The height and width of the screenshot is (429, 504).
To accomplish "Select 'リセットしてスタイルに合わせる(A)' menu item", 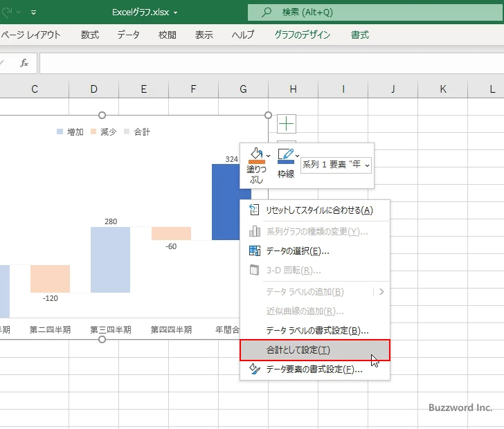I will click(315, 210).
